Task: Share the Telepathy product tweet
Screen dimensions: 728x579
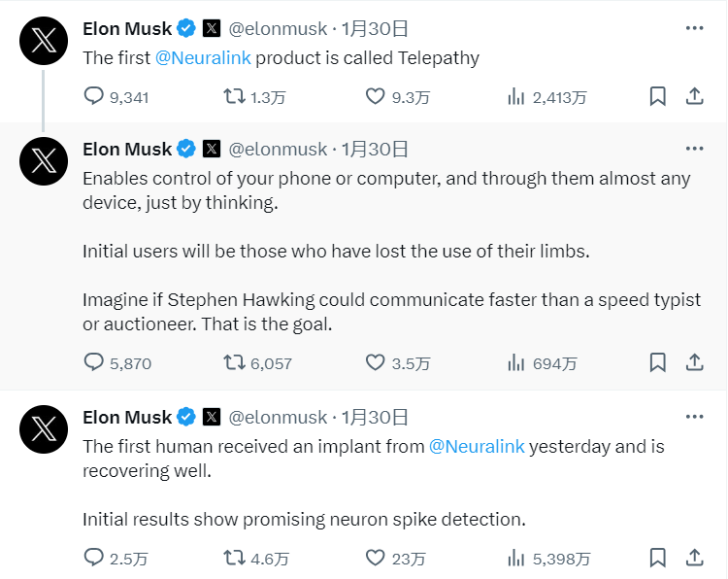Action: (695, 96)
